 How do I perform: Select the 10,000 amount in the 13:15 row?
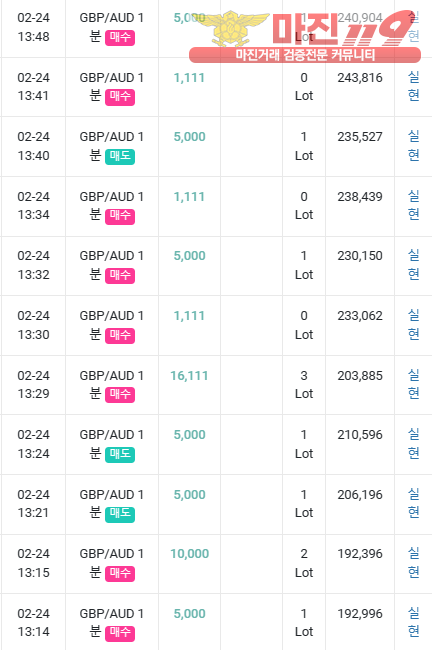pos(189,554)
